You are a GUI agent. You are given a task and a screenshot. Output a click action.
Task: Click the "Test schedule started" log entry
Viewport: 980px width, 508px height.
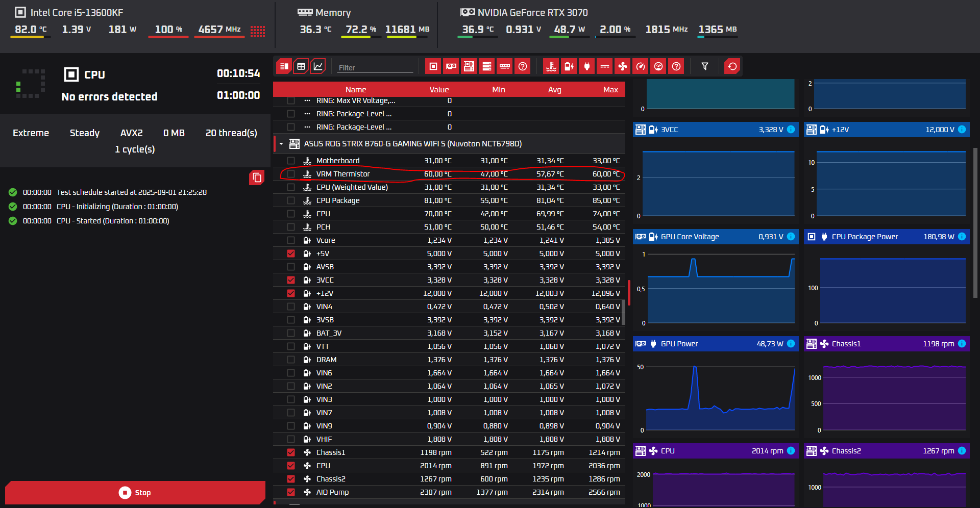132,192
